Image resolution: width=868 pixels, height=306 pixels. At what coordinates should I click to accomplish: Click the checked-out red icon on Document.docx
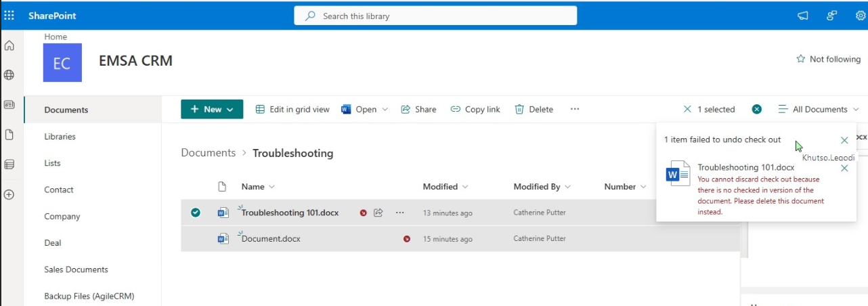pyautogui.click(x=407, y=238)
